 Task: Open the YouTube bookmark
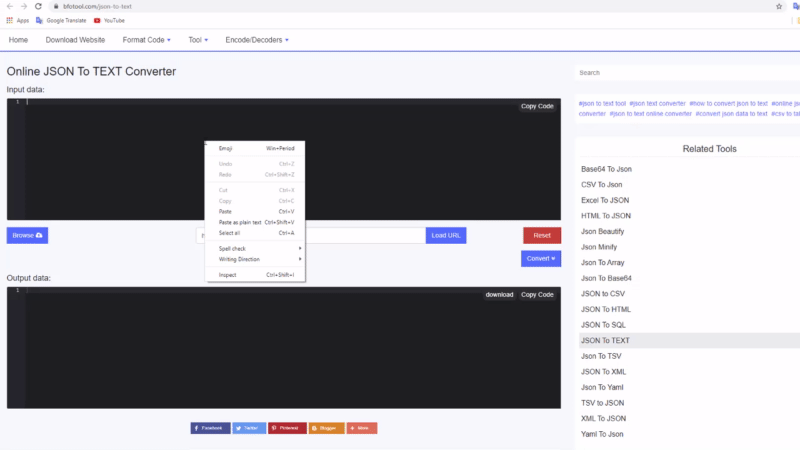click(109, 20)
